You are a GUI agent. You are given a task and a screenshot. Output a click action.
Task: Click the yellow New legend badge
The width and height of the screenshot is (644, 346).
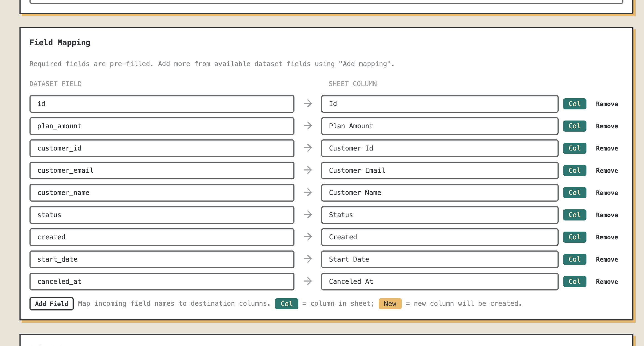click(x=390, y=304)
